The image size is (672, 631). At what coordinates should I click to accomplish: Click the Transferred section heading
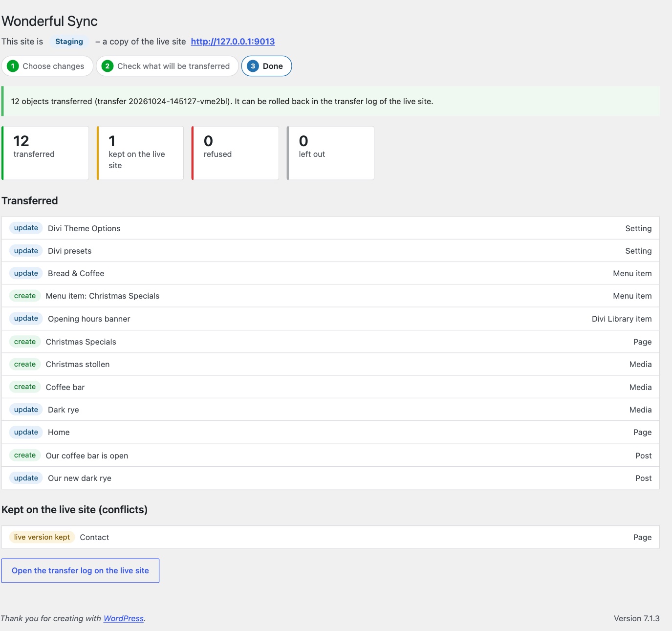[x=29, y=200]
